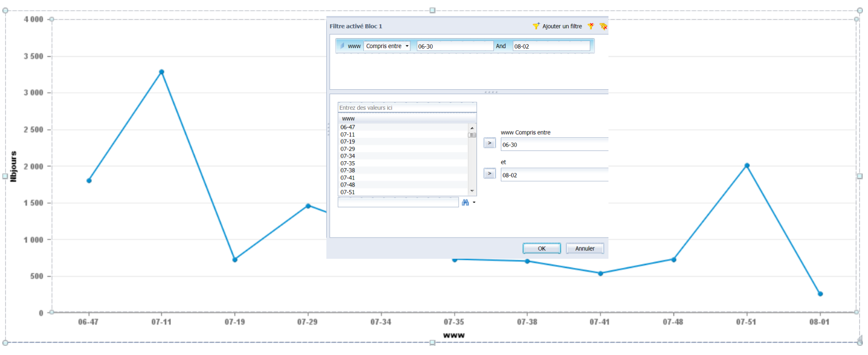Click the www column header of values list
Viewport: 868px width, 355px height.
(407, 118)
